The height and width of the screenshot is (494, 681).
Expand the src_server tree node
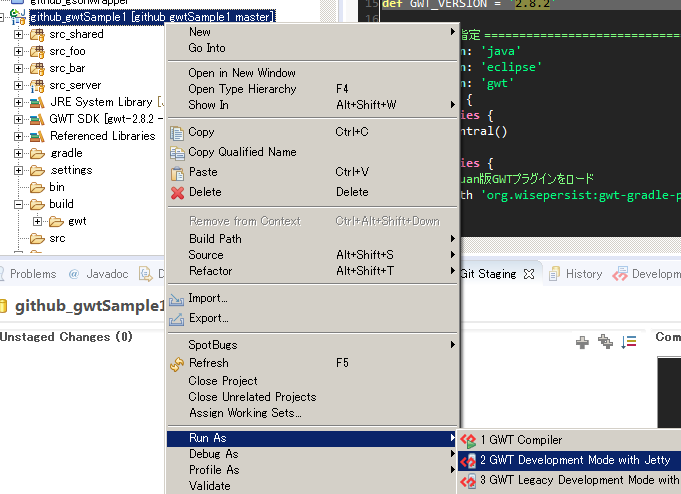pyautogui.click(x=18, y=86)
